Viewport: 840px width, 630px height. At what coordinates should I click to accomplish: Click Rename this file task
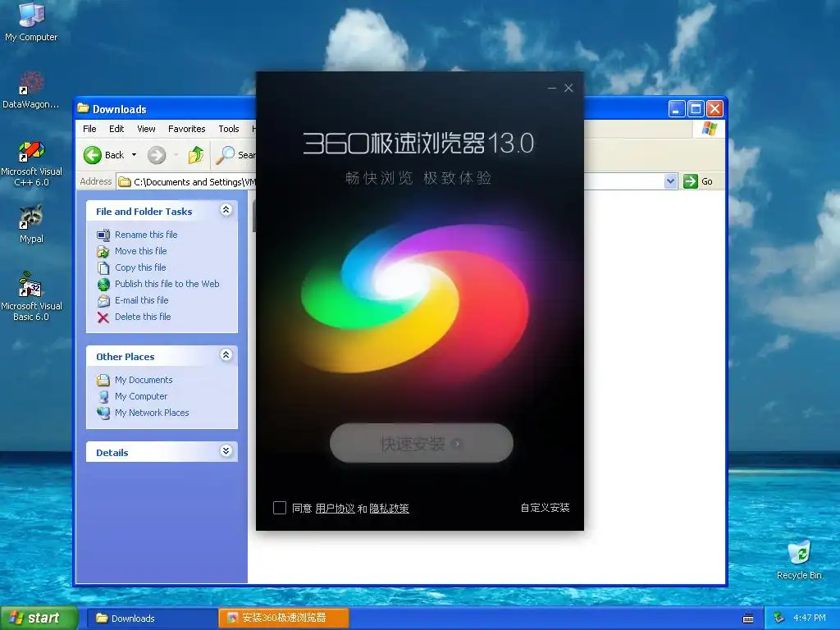[x=146, y=235]
